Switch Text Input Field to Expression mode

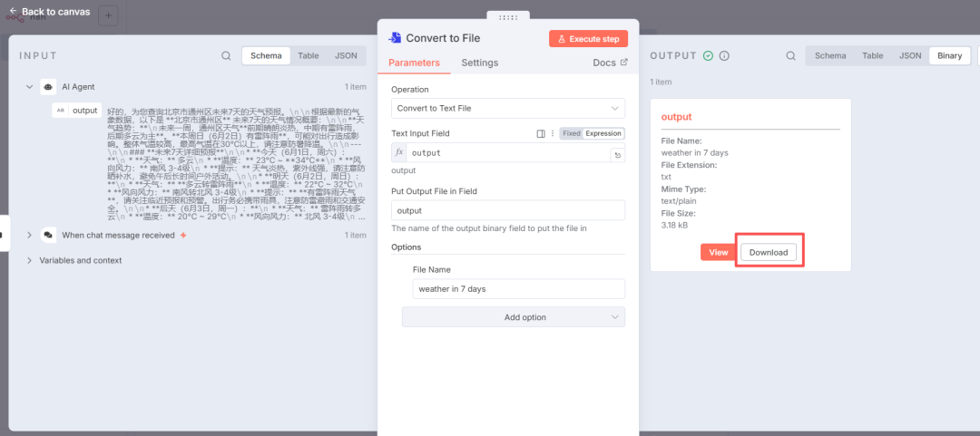[603, 133]
